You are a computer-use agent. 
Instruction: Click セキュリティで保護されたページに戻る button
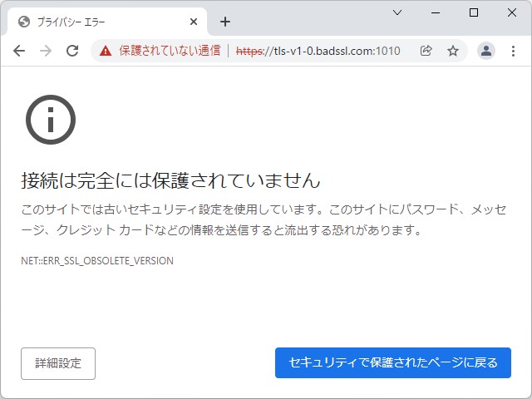pyautogui.click(x=393, y=362)
